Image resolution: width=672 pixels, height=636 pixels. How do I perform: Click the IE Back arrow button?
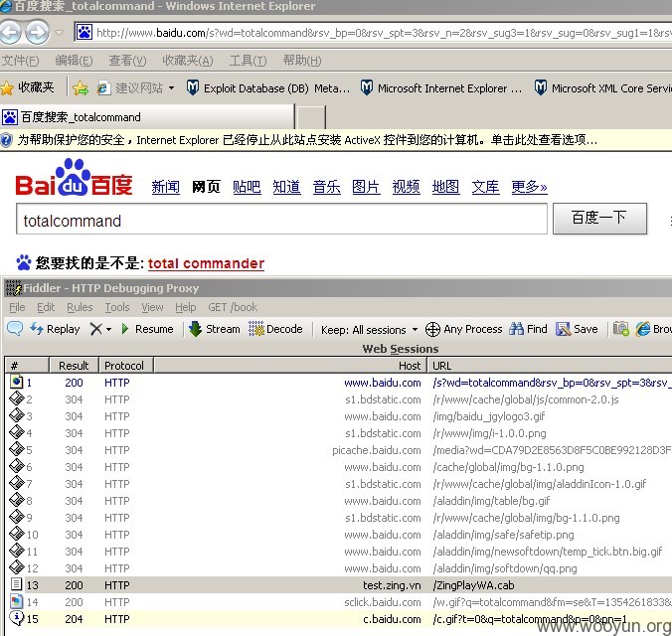[9, 33]
